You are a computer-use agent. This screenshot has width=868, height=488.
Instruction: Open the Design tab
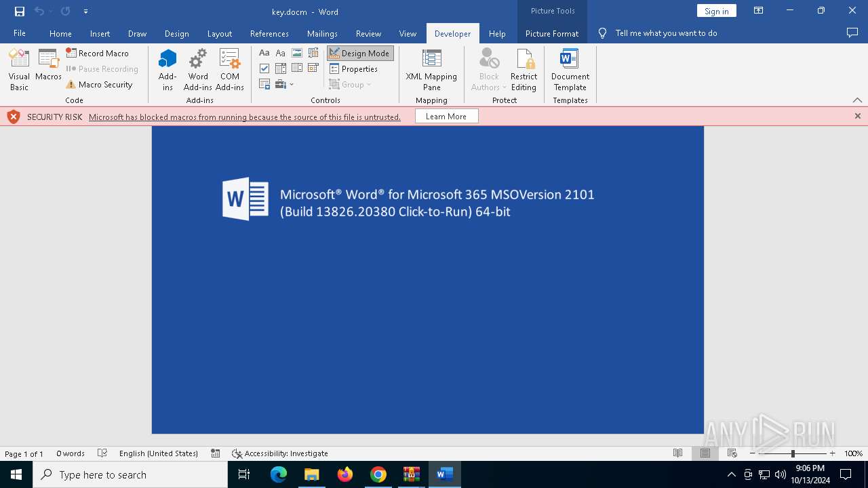[176, 33]
